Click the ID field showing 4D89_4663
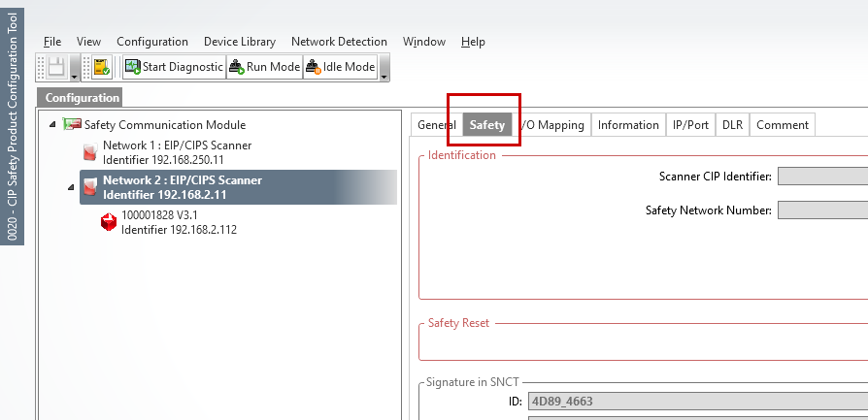The image size is (868, 420). 698,402
